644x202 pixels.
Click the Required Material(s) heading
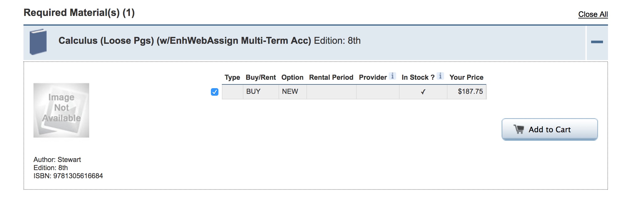(79, 13)
